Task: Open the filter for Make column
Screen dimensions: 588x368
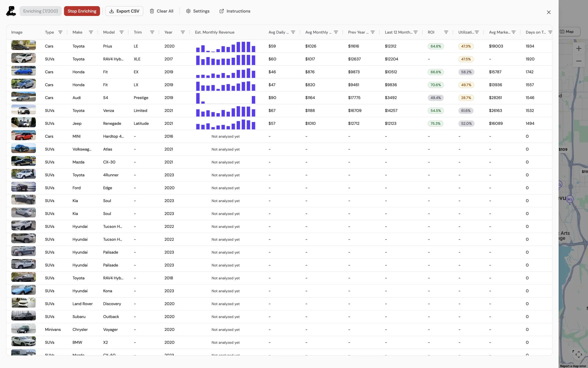Action: click(91, 32)
